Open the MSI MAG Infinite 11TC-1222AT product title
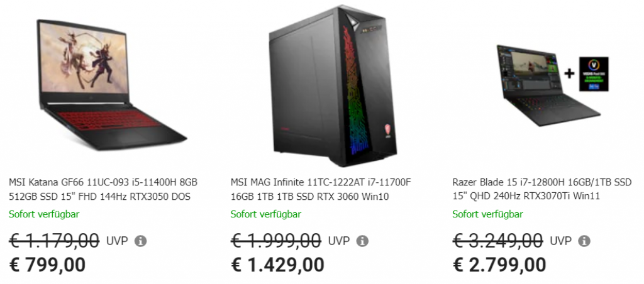Screen dimensions: 644x284 click(321, 190)
